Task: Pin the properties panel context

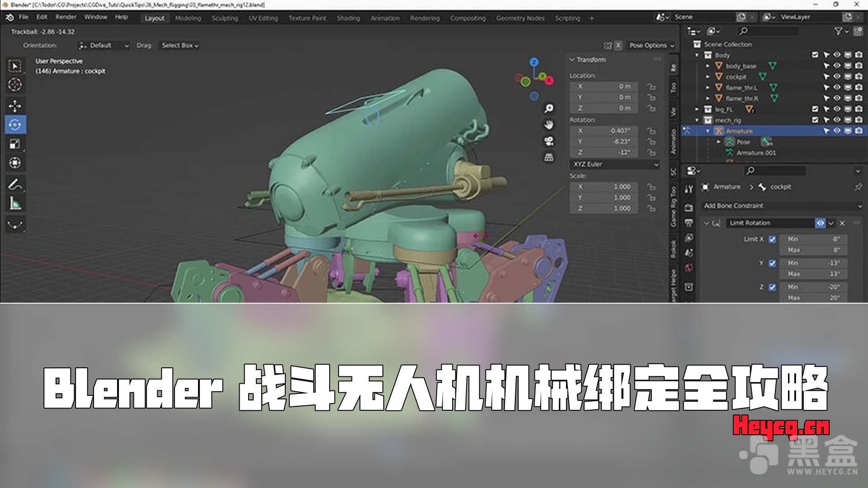Action: 858,187
